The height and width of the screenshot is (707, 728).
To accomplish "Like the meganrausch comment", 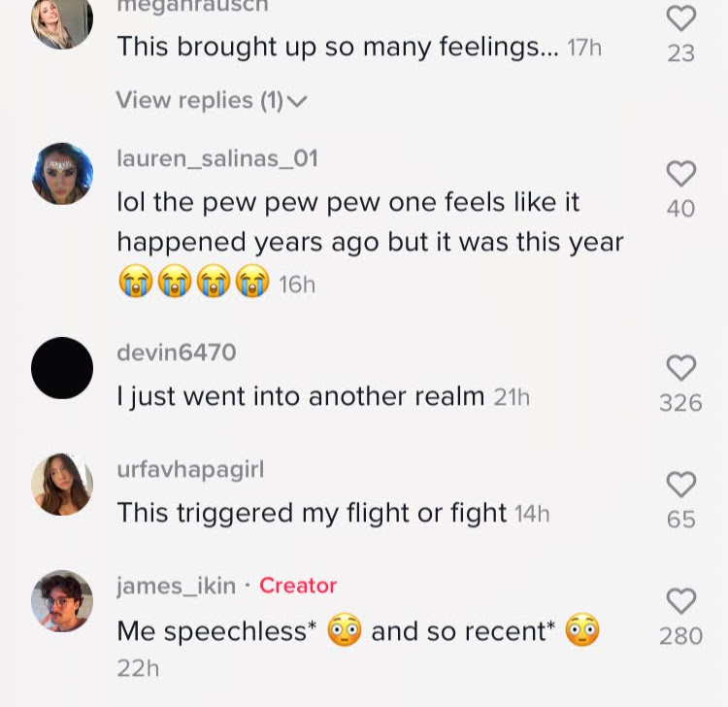I will [x=681, y=18].
